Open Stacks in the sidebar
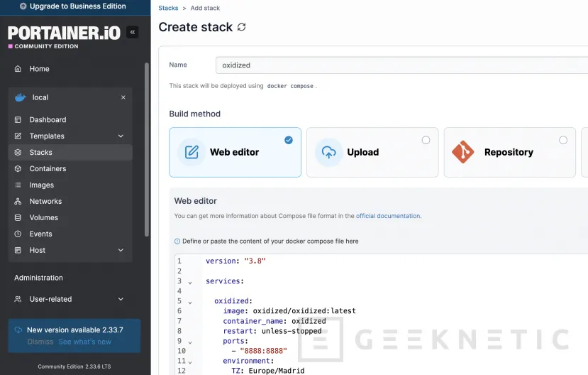 [70, 153]
